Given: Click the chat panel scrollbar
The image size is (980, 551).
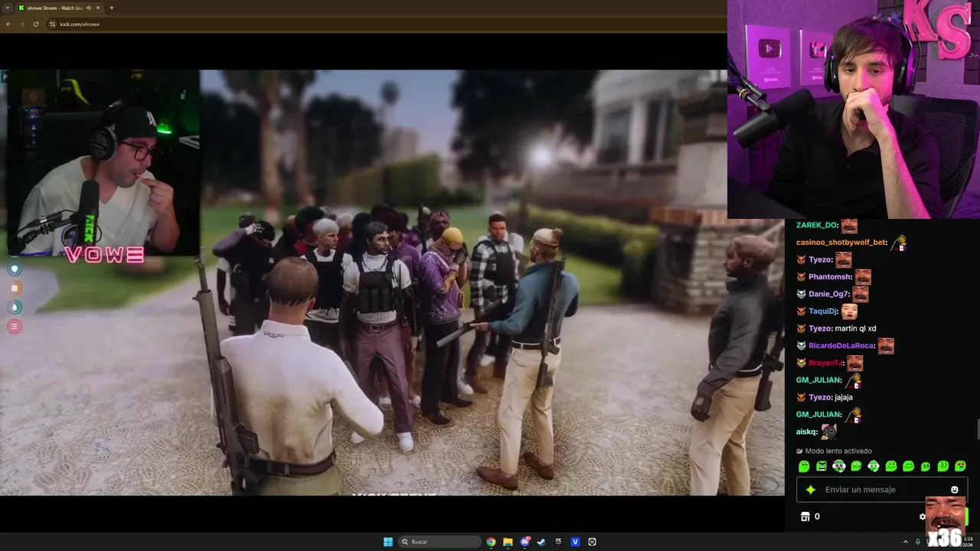Looking at the screenshot, I should [977, 429].
